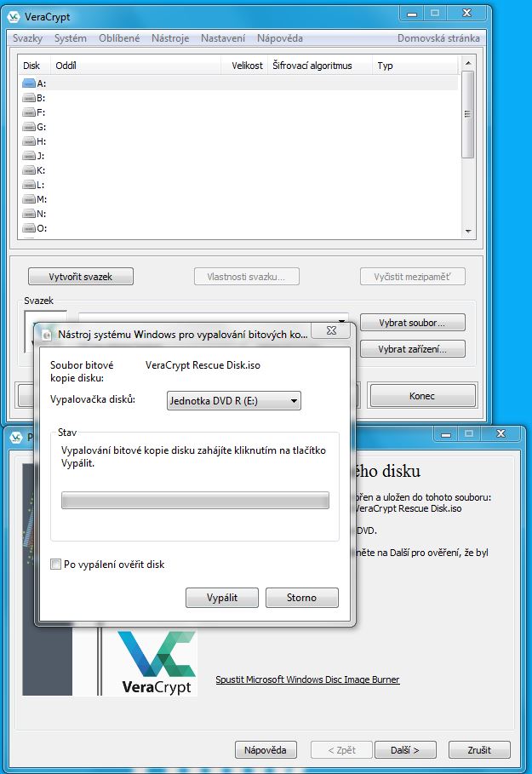
Task: Click the wizard Nápověda button
Action: pyautogui.click(x=266, y=750)
